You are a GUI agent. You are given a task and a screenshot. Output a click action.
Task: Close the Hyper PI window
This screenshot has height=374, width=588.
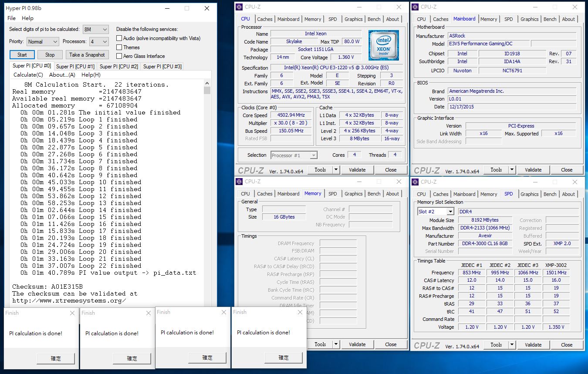[x=206, y=8]
